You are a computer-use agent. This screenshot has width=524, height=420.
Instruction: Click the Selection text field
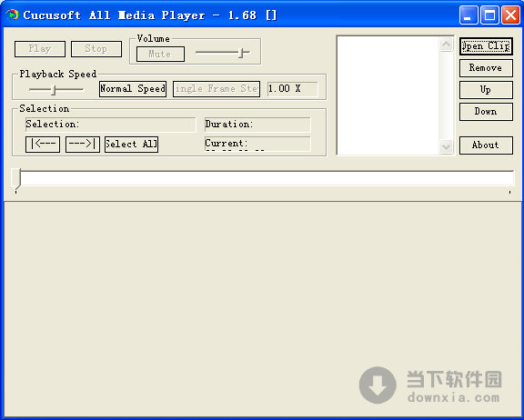click(x=111, y=125)
